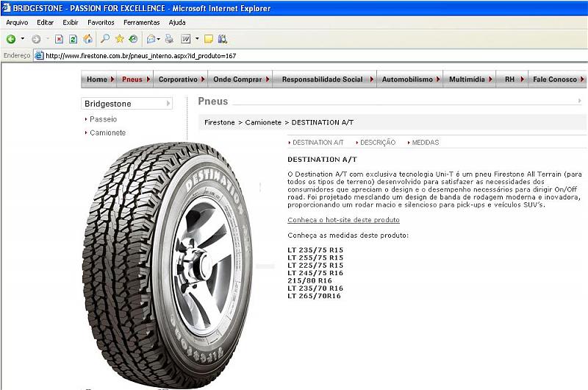
Task: Open the Search magnifier in toolbar
Action: click(105, 39)
